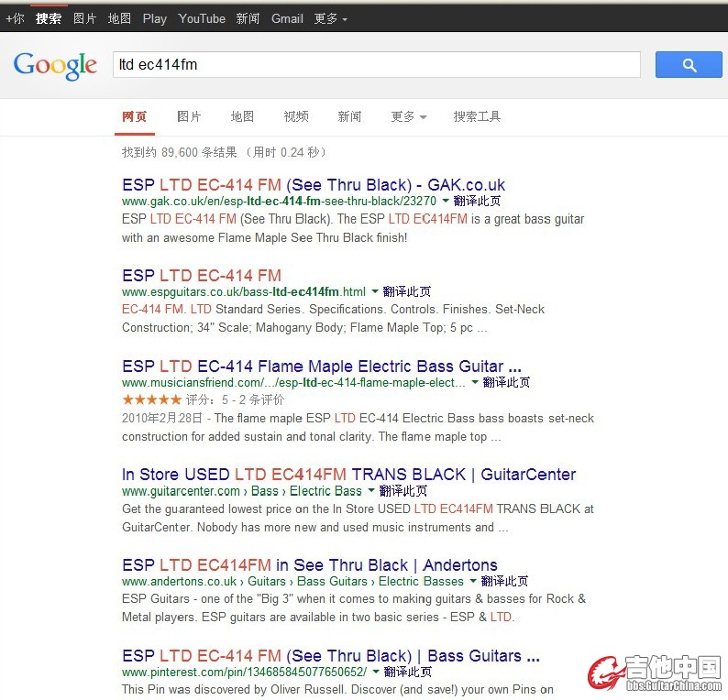Click 翻译此页 for the guitarcenter.com result
The height and width of the screenshot is (700, 728).
click(x=403, y=491)
